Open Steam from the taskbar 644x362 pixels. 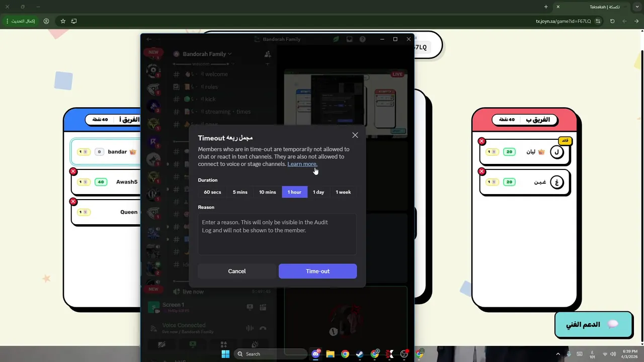[360, 354]
